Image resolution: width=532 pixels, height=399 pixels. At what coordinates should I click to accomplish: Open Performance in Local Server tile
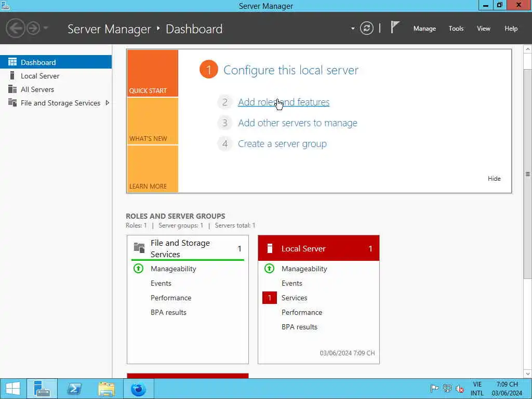[x=302, y=312]
